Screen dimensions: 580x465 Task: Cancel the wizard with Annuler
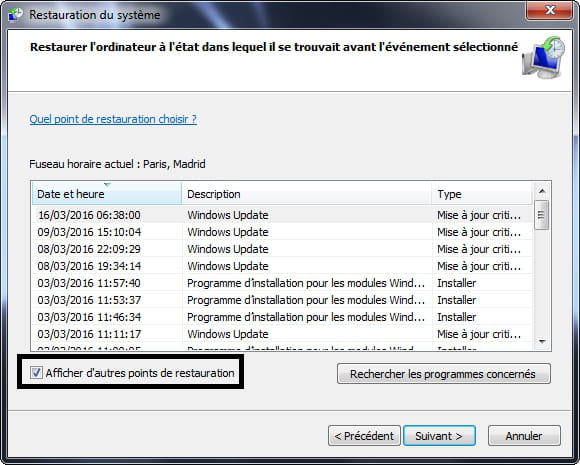(524, 436)
